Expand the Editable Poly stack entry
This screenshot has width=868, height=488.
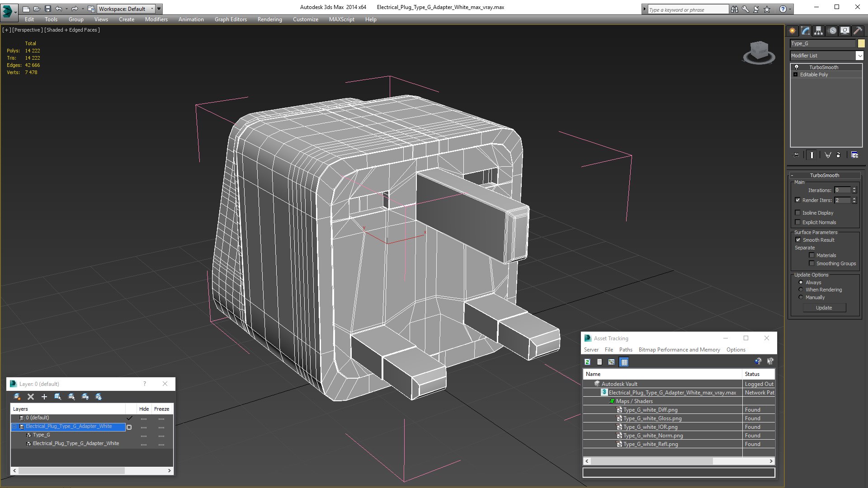coord(796,75)
